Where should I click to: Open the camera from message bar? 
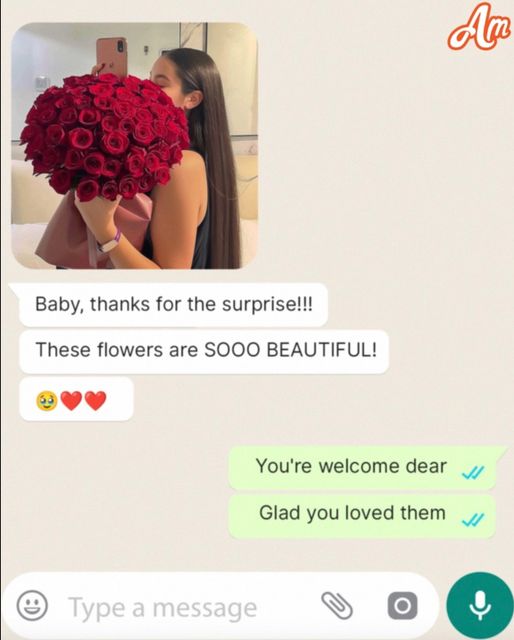pyautogui.click(x=402, y=606)
